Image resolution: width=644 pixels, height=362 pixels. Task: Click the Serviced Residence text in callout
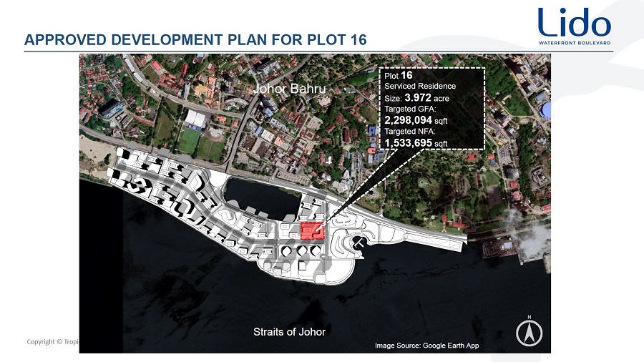420,86
